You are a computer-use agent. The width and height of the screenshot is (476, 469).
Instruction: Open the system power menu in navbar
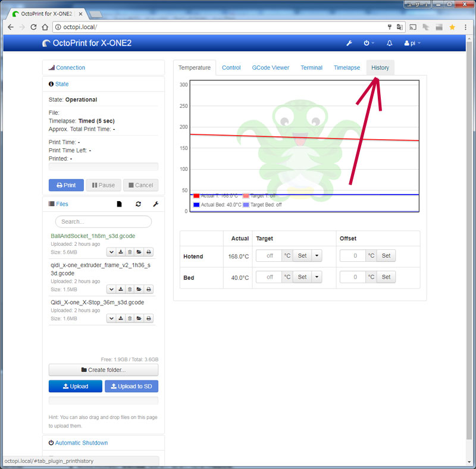[368, 43]
